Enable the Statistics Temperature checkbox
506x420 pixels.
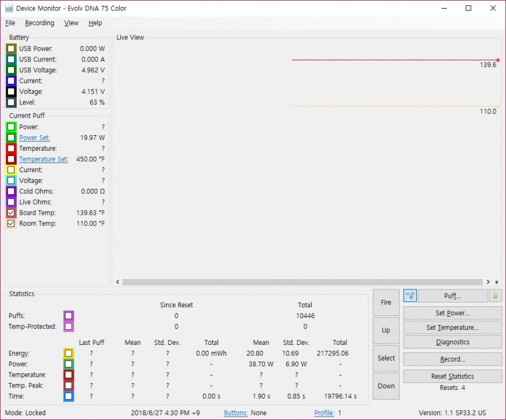click(x=68, y=374)
